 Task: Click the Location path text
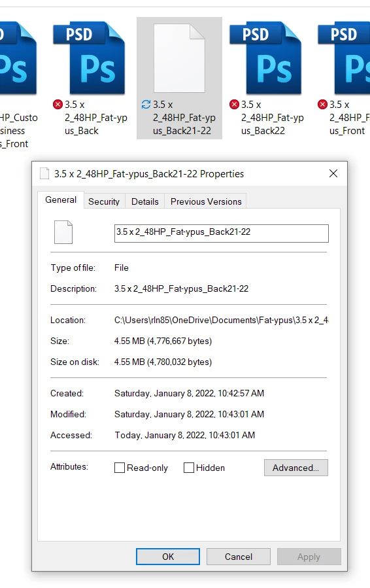click(222, 320)
